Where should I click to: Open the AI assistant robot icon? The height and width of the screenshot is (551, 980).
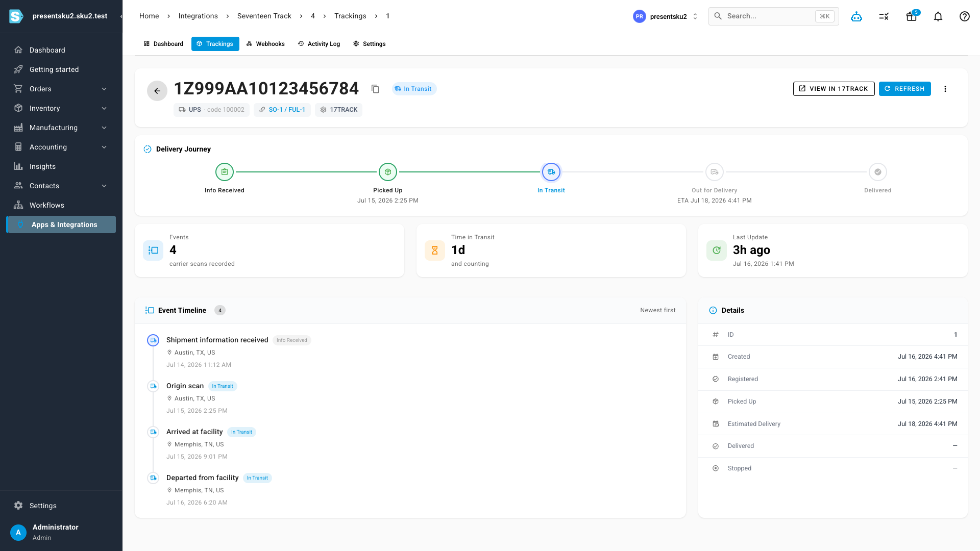click(856, 16)
